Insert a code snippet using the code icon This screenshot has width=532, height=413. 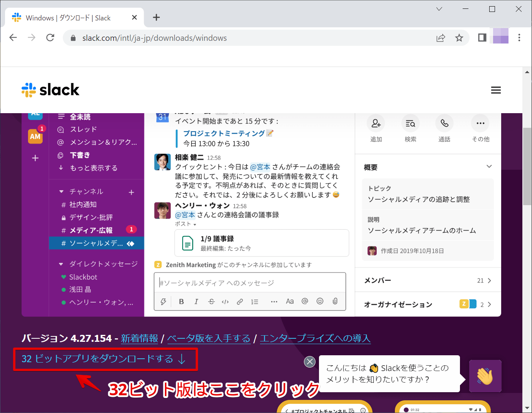point(225,301)
